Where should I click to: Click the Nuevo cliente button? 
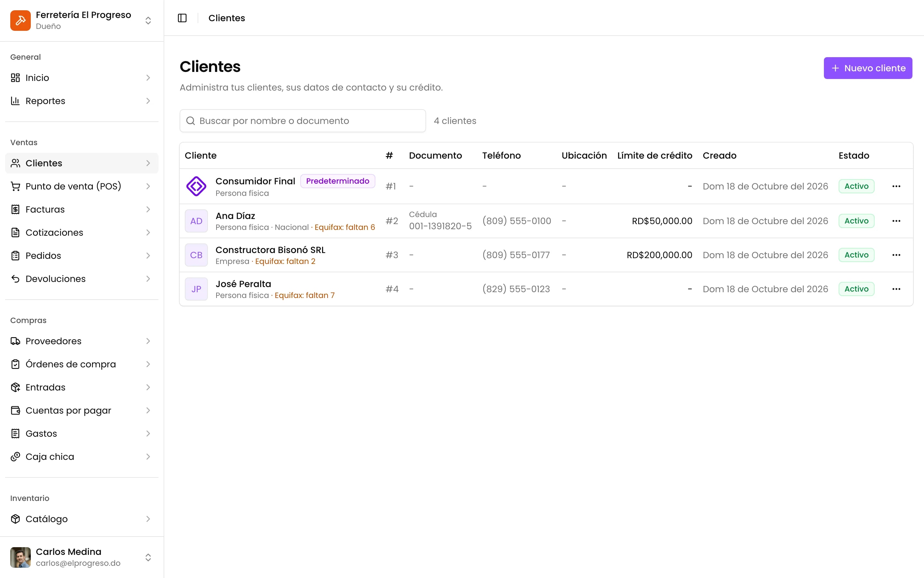pyautogui.click(x=868, y=68)
